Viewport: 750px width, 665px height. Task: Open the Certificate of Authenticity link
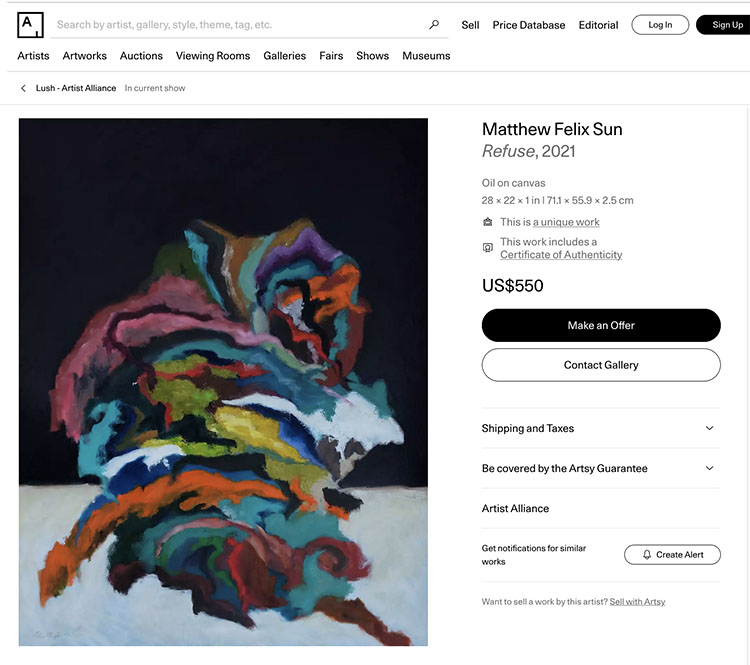(561, 255)
